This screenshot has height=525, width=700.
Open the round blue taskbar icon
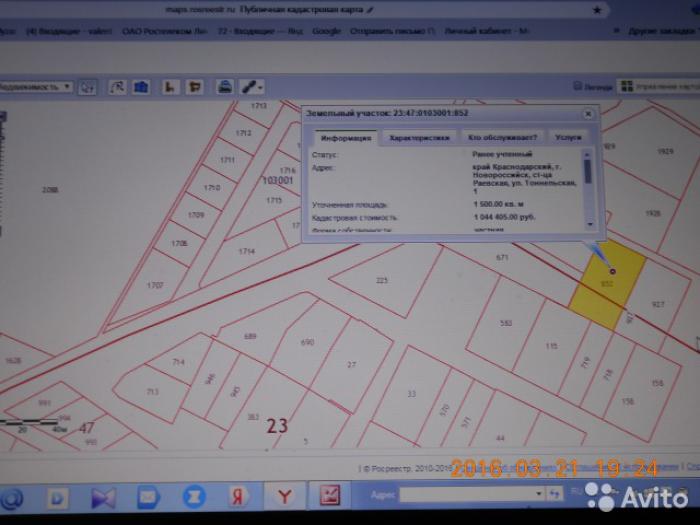pos(194,496)
